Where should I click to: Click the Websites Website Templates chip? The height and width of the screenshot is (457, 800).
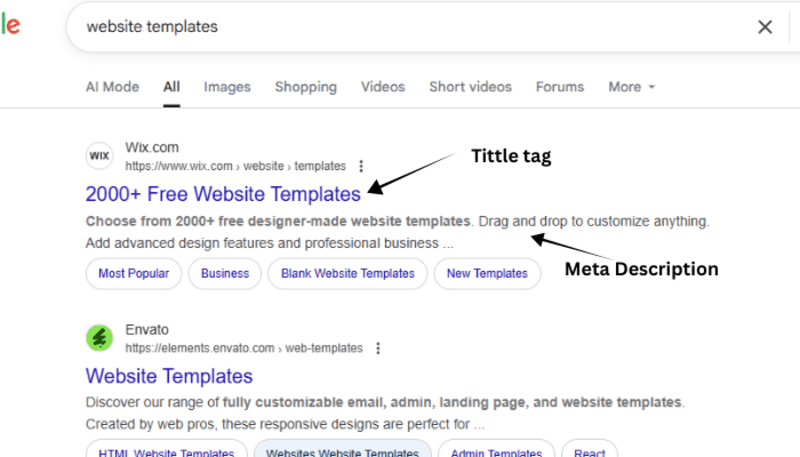tap(342, 450)
